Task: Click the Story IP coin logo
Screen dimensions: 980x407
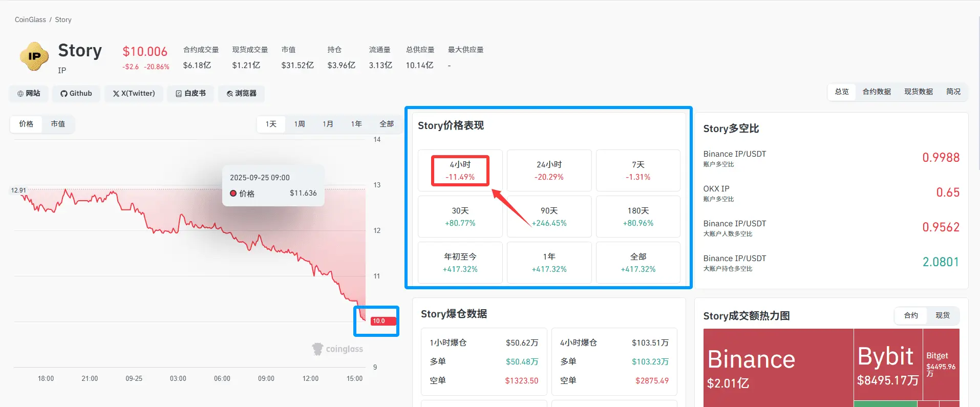Action: 34,56
